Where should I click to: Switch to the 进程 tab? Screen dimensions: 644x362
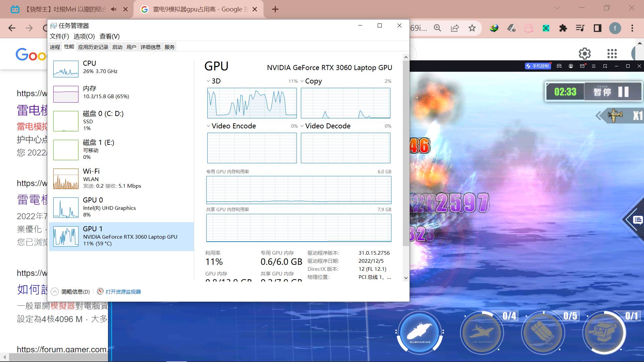point(55,47)
